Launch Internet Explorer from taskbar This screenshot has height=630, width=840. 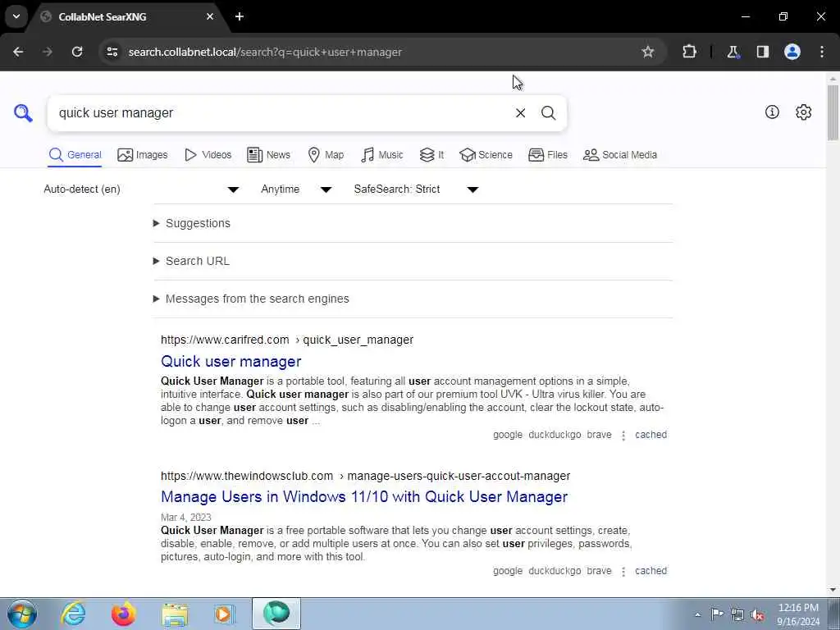click(73, 614)
